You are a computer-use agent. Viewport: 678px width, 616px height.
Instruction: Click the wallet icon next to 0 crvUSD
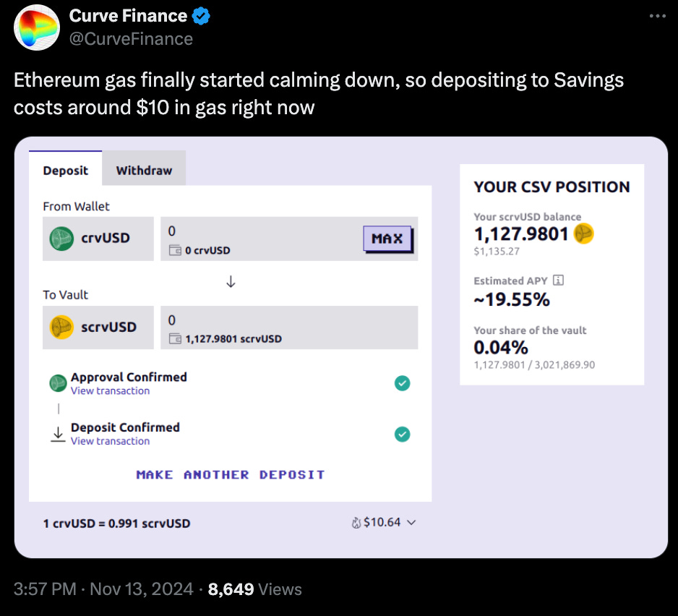[x=175, y=250]
